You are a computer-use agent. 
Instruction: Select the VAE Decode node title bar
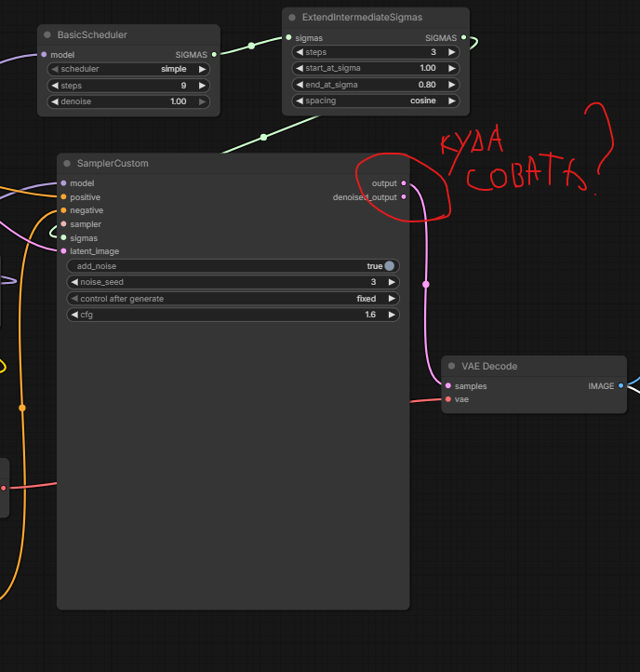[x=534, y=367]
